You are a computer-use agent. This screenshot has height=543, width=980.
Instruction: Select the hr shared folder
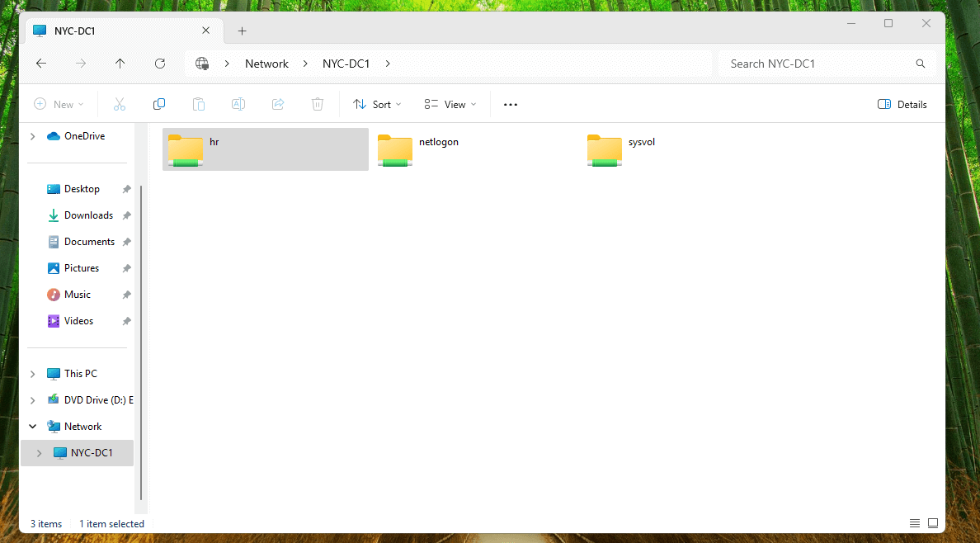[x=266, y=149]
